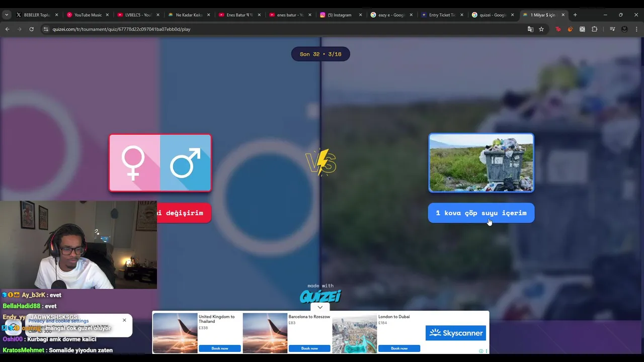Choose the garbage bin image card
644x362 pixels.
(481, 163)
